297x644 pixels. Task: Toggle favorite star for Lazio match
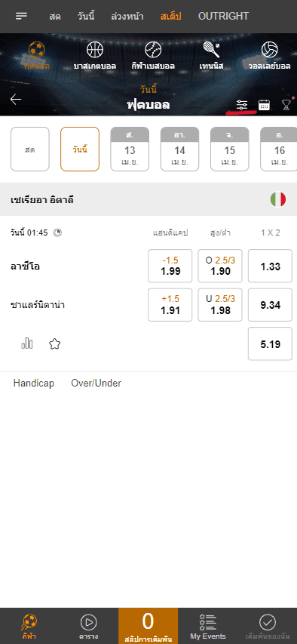pos(54,344)
